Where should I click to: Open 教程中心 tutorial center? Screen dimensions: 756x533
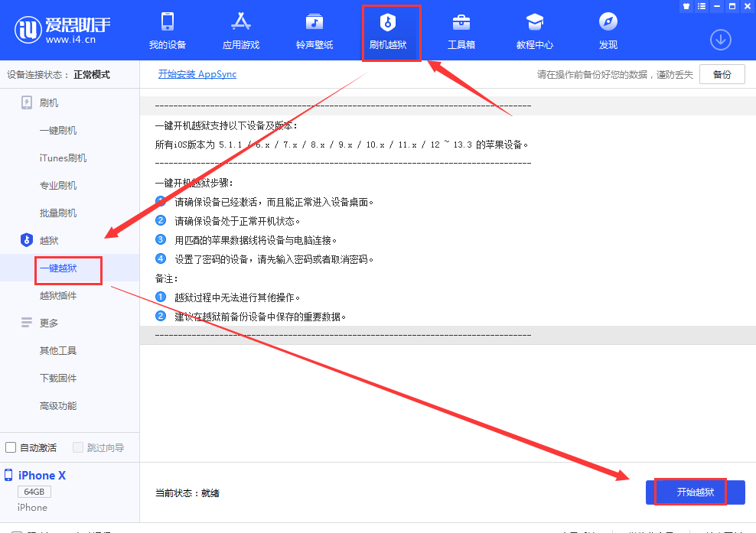pyautogui.click(x=534, y=31)
